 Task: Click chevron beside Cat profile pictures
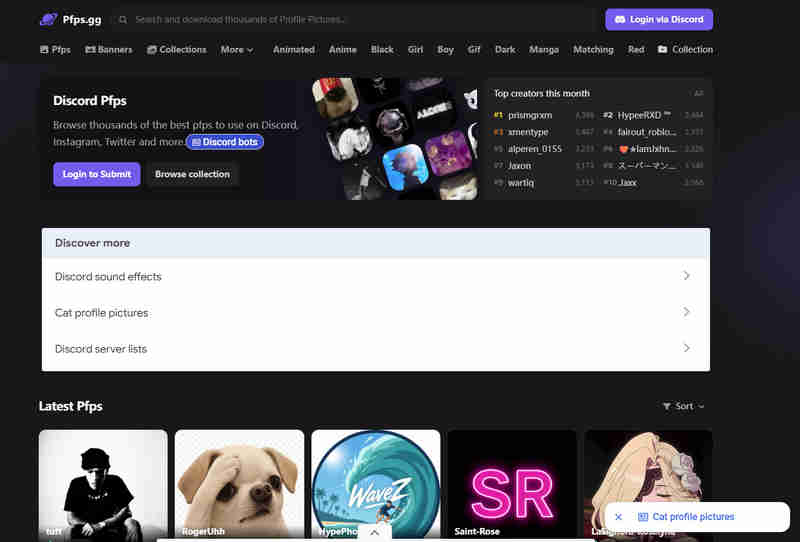coord(686,312)
